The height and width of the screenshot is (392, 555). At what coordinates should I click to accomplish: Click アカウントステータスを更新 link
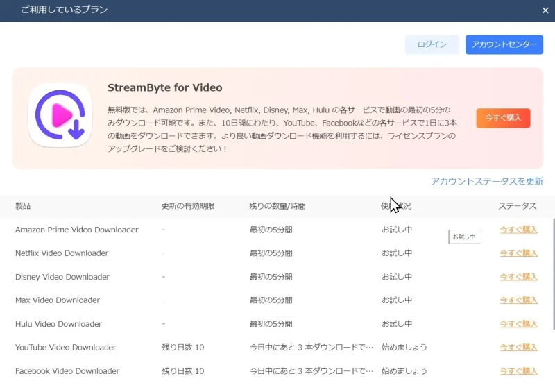point(487,181)
